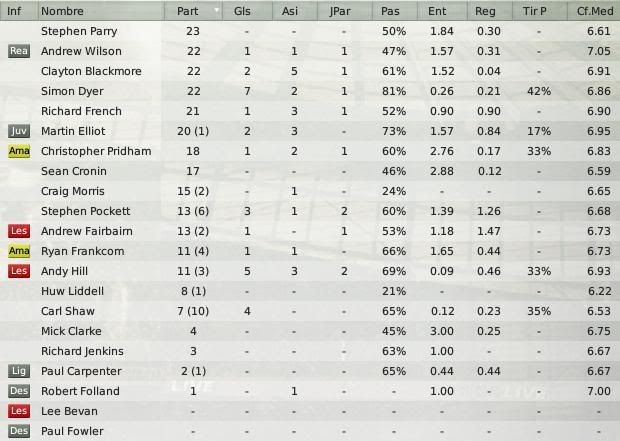Open Clayton Blackmore's player profile
620x441 pixels.
91,71
